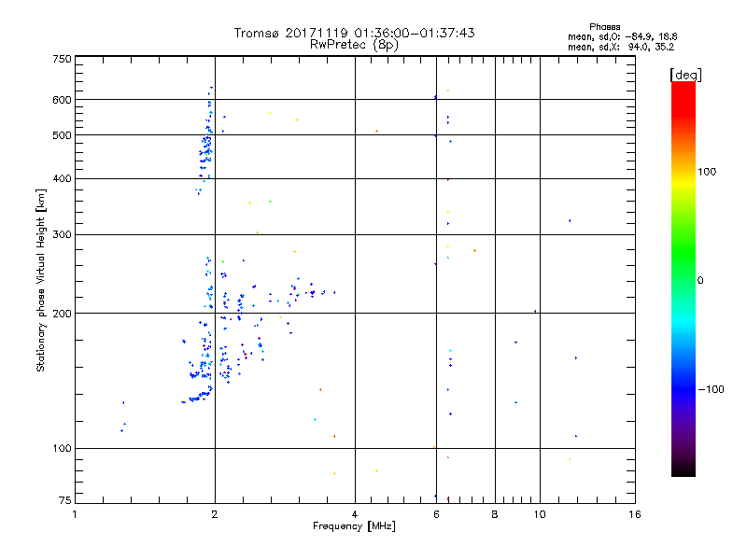The height and width of the screenshot is (560, 747).
Task: Click the y-axis title "Stationary phase Virtual Height [km]"
Action: (40, 281)
